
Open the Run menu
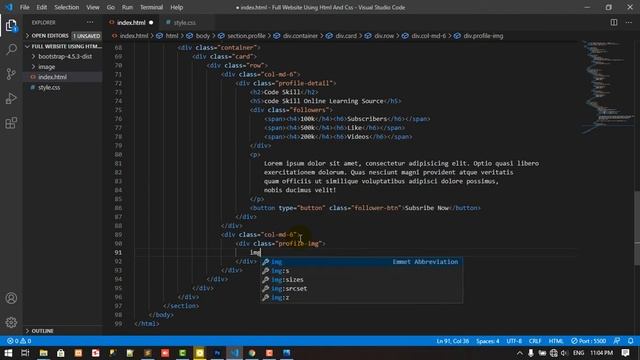click(127, 7)
